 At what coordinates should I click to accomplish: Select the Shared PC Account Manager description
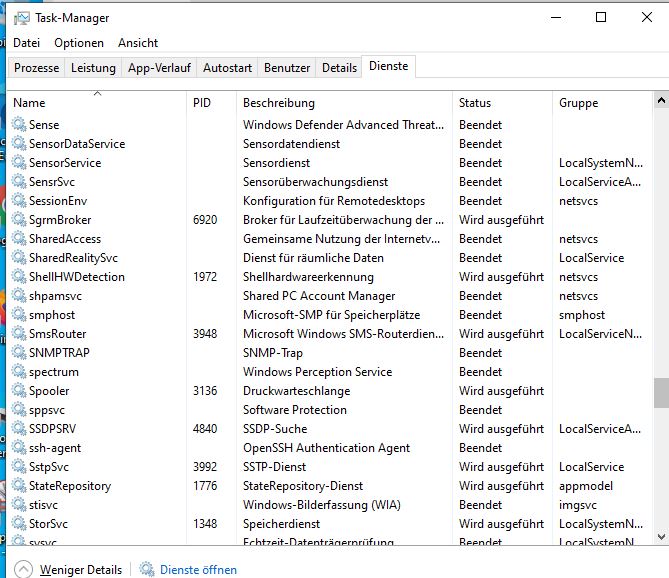pos(319,296)
